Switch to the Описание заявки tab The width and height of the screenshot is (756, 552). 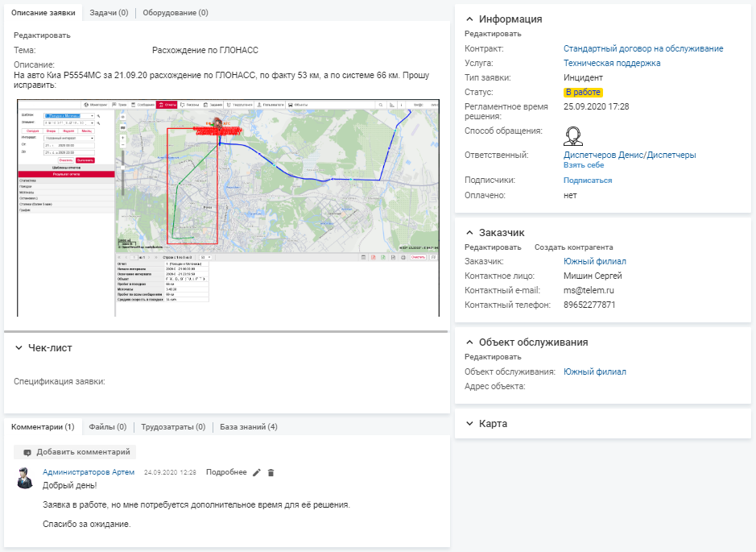[43, 13]
